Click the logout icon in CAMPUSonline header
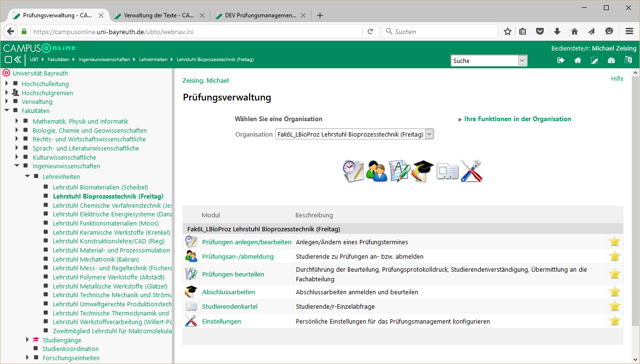Image resolution: width=640 pixels, height=364 pixels. pyautogui.click(x=561, y=60)
